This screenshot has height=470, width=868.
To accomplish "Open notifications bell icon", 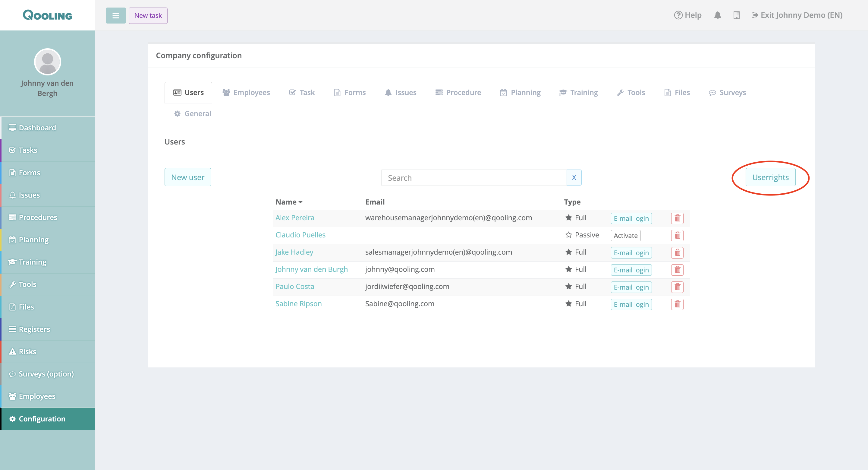I will click(717, 15).
